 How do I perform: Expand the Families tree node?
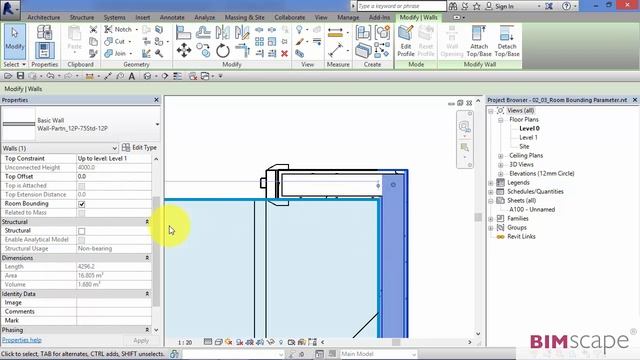[x=491, y=219]
